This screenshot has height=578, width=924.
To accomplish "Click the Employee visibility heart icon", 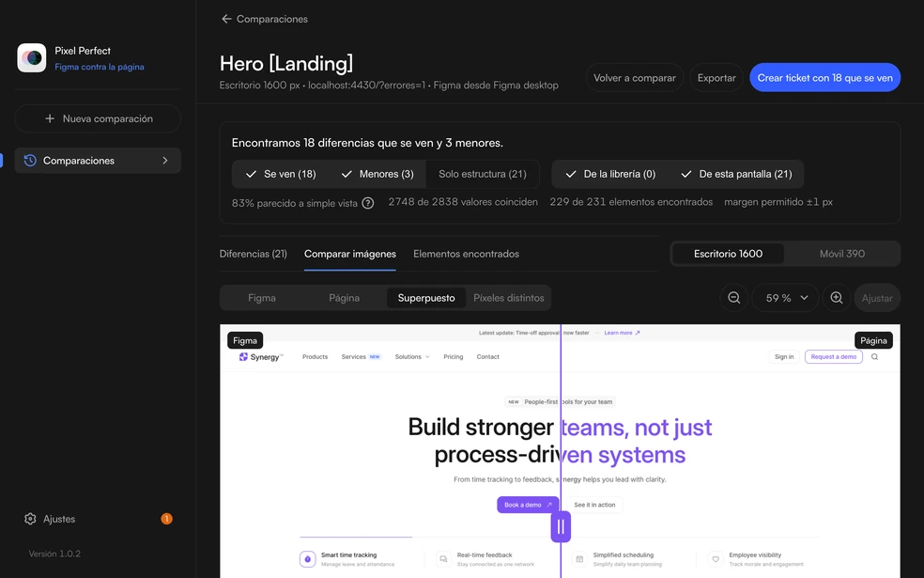I will (716, 559).
